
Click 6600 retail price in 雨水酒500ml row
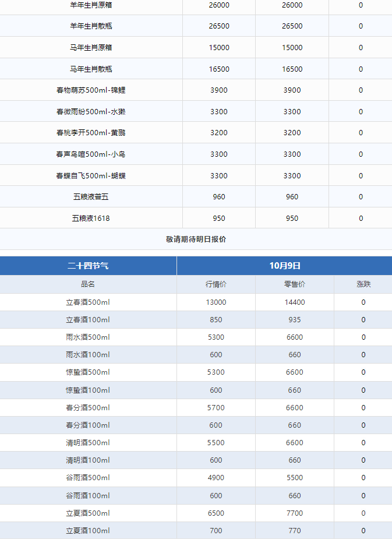[x=295, y=337]
